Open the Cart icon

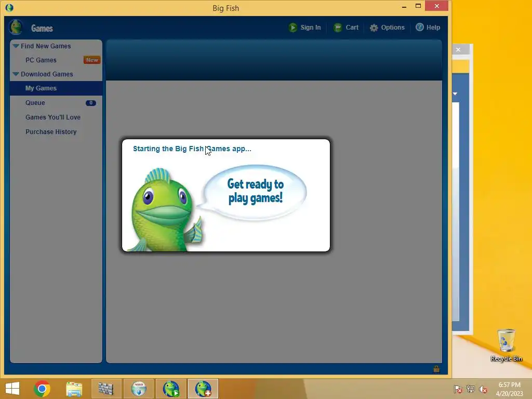pyautogui.click(x=338, y=28)
